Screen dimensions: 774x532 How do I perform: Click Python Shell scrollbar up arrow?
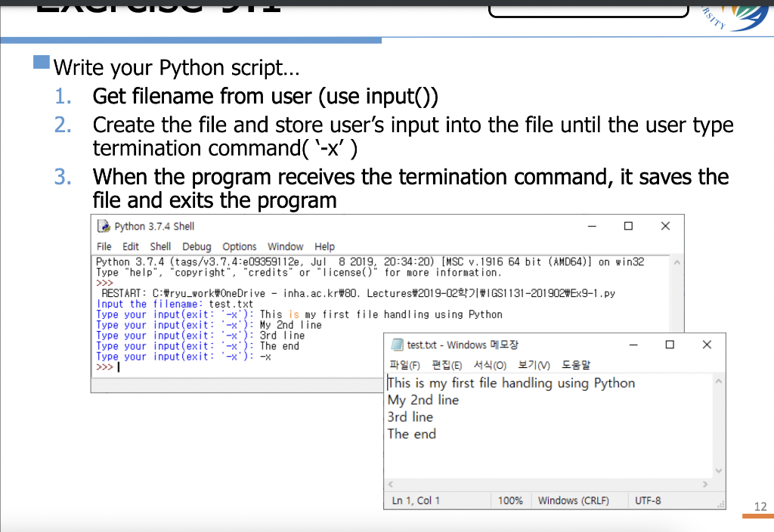(677, 262)
